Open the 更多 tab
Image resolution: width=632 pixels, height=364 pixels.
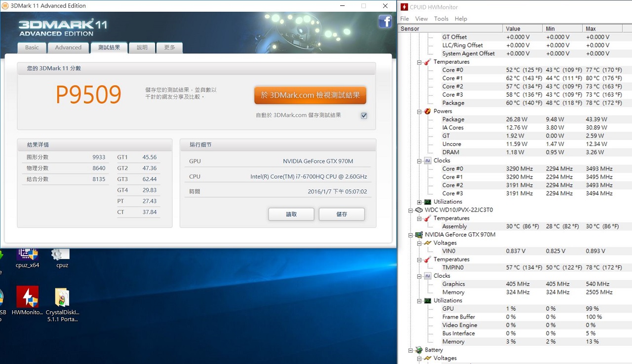coord(169,48)
